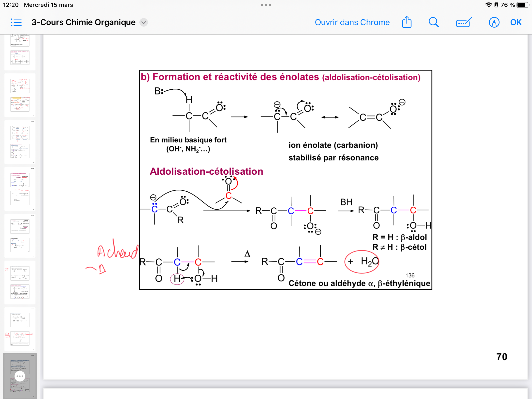
Task: Toggle the thumbnail sidebar list icon
Action: click(16, 22)
